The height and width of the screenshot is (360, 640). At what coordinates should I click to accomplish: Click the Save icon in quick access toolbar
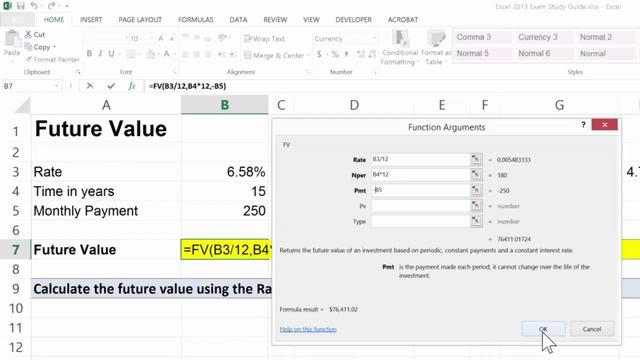click(20, 6)
